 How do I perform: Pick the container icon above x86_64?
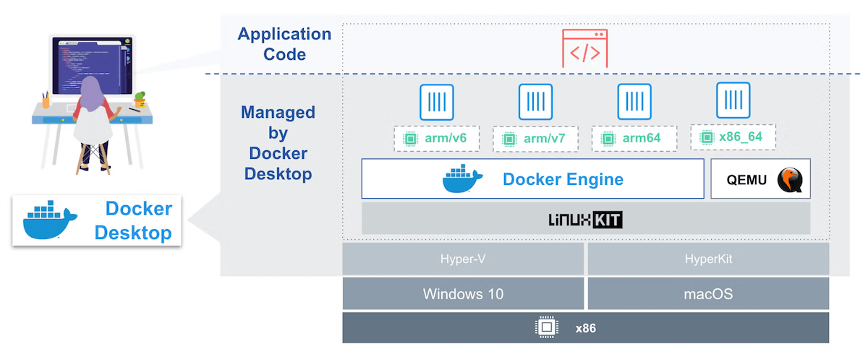point(733,100)
